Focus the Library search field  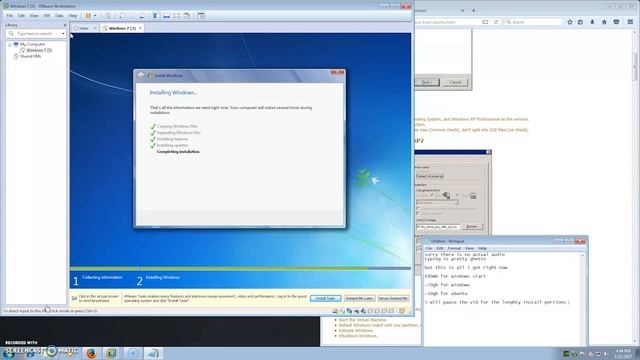[37, 33]
